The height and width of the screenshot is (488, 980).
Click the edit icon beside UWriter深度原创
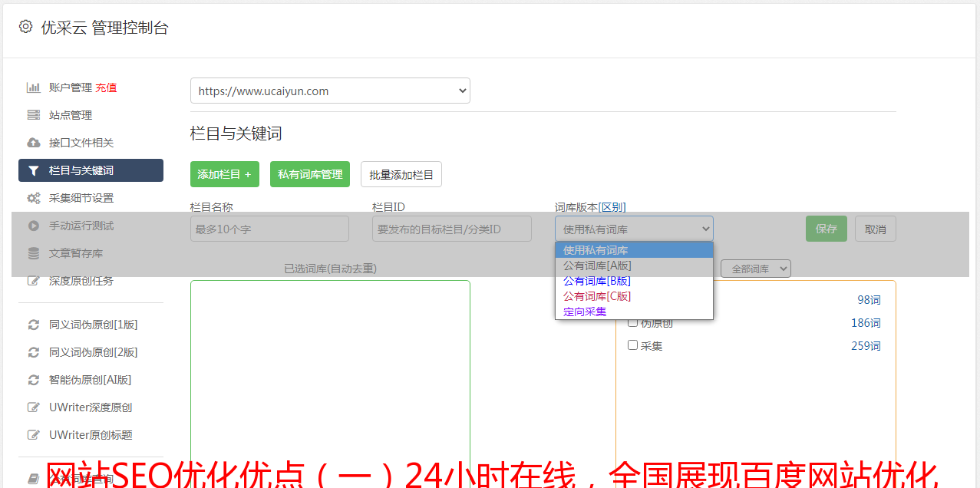coord(34,407)
